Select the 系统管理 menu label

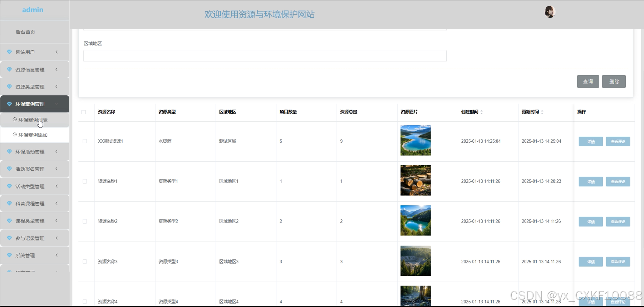25,255
